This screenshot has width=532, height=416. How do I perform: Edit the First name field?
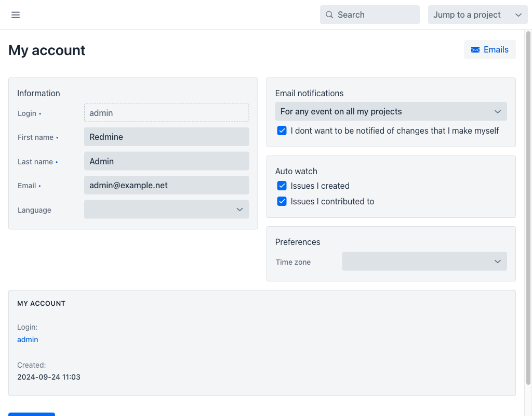[166, 137]
